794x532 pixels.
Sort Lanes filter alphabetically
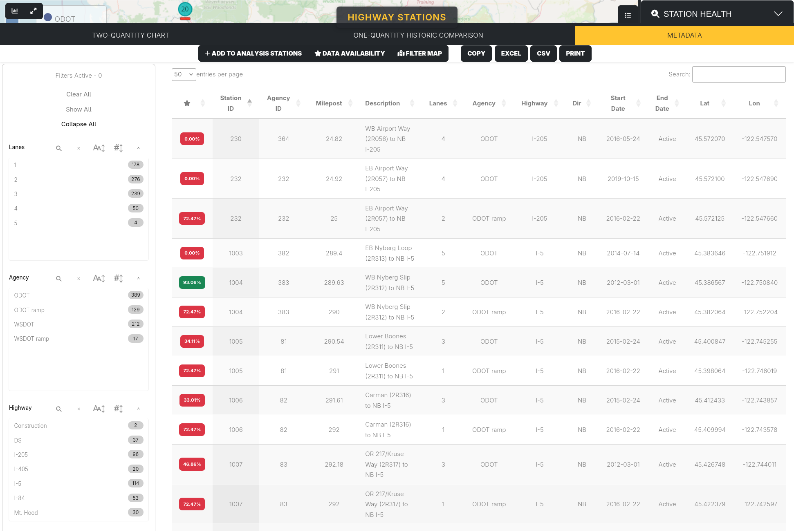coord(99,148)
